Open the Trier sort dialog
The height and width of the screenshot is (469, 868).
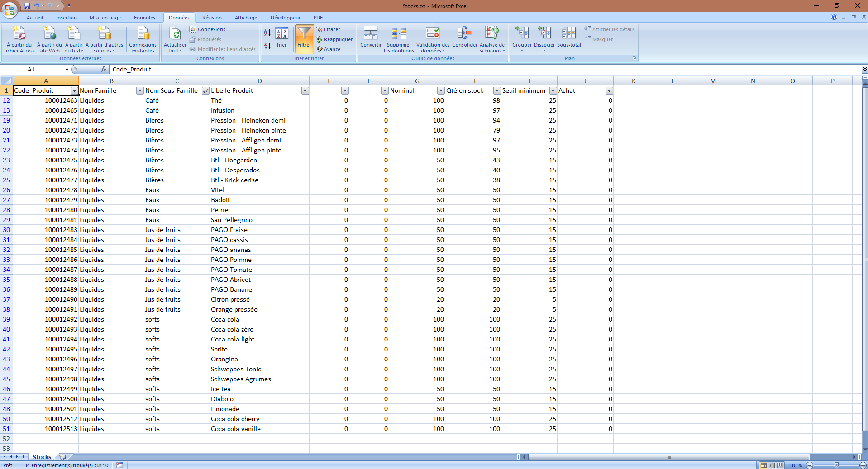tap(281, 38)
